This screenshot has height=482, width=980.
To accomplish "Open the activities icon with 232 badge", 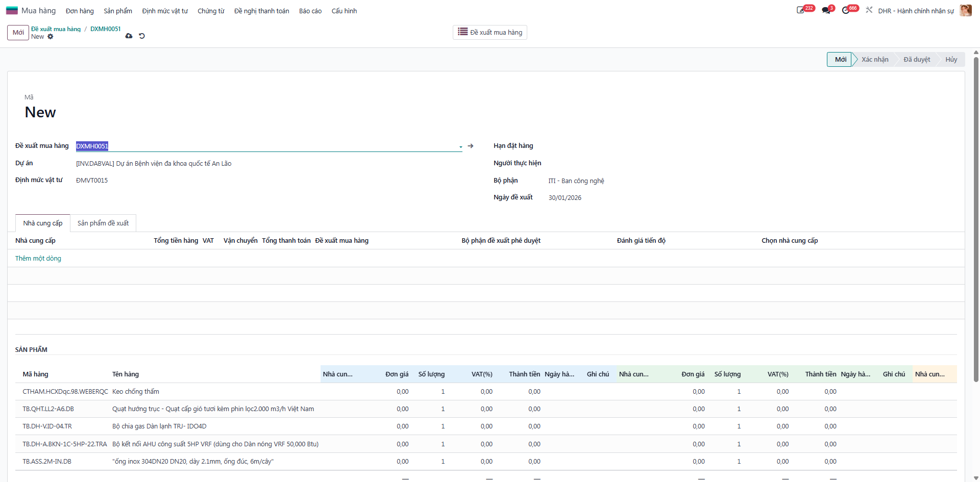I will [800, 10].
